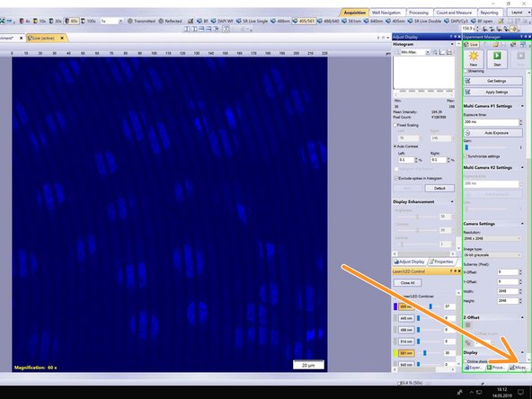Switch to Transmitted light mode
Viewport: 532px width, 399px height.
click(141, 21)
